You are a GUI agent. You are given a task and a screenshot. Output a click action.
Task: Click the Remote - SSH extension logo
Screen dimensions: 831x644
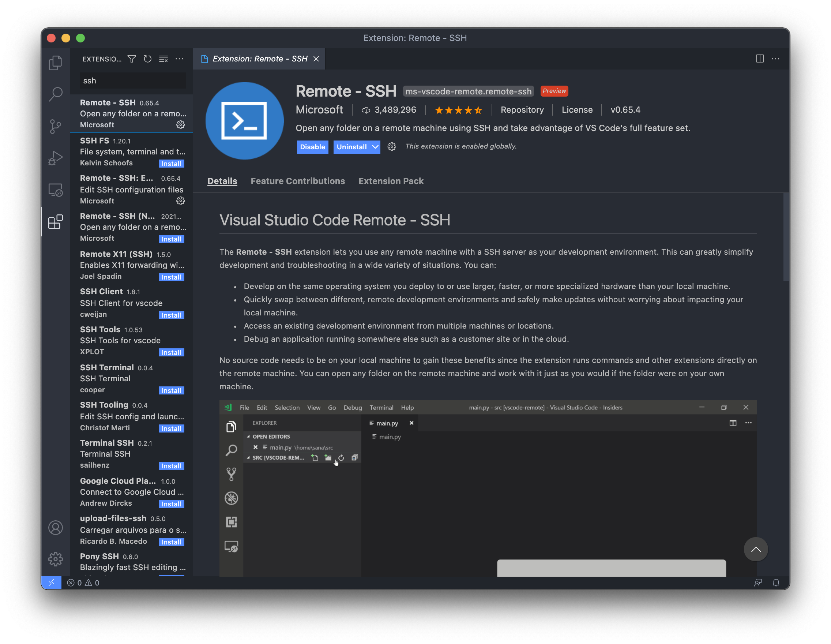(x=244, y=121)
